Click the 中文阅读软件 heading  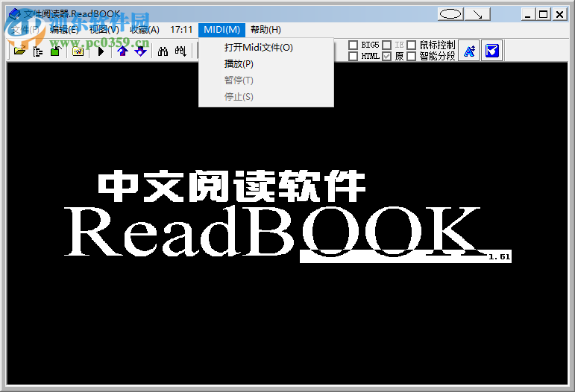pos(232,186)
